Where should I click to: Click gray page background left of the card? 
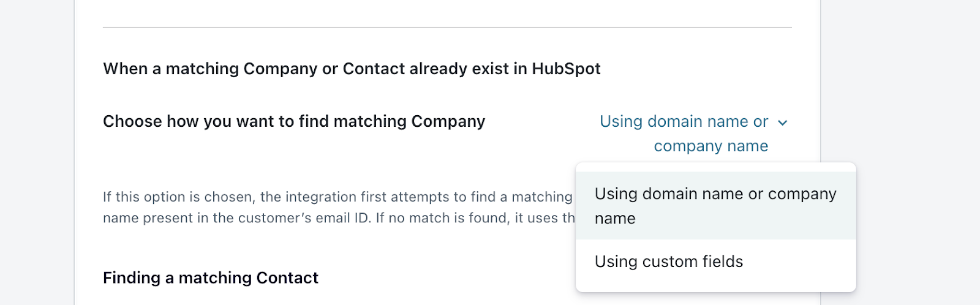37,153
